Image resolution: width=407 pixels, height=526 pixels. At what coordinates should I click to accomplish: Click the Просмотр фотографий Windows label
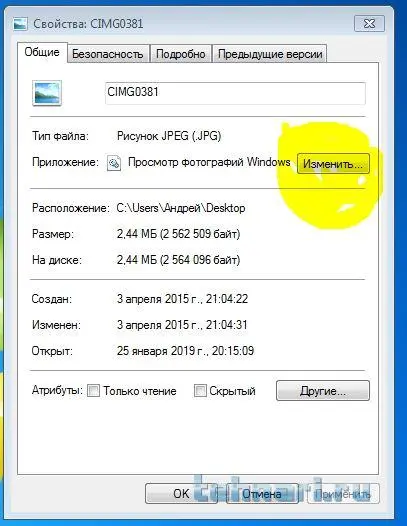click(x=209, y=162)
